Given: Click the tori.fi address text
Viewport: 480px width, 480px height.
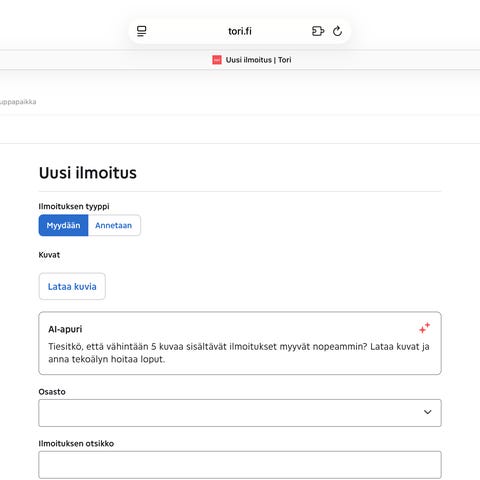Looking at the screenshot, I should 240,31.
